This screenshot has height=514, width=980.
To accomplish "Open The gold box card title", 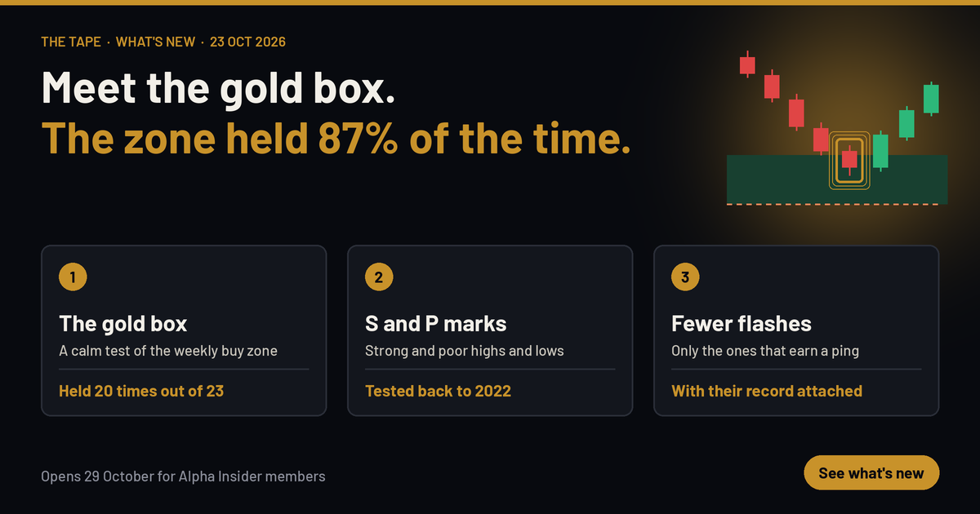I will (x=122, y=324).
